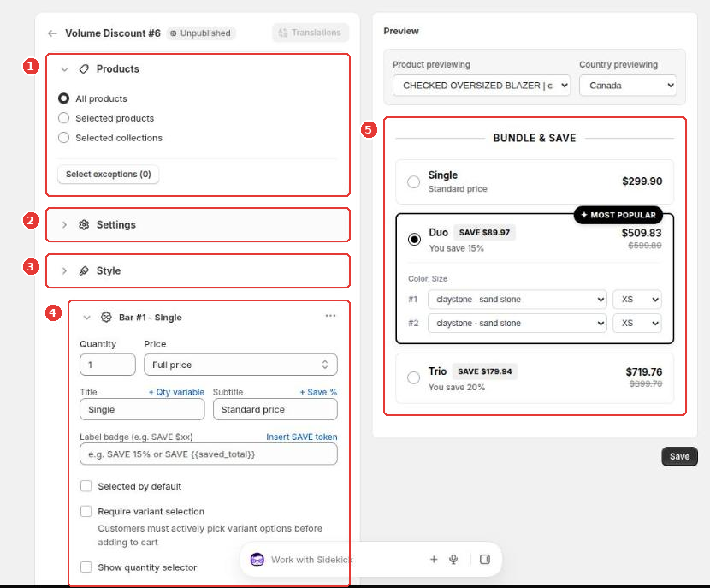
Task: Click the Quantity input field
Action: 108,365
